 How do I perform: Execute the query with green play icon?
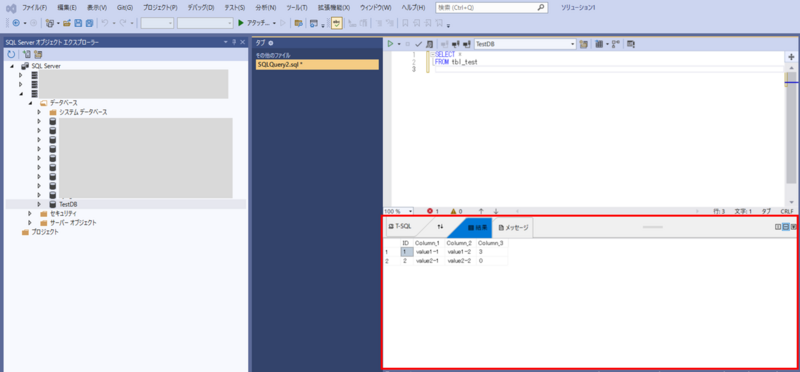(x=390, y=44)
